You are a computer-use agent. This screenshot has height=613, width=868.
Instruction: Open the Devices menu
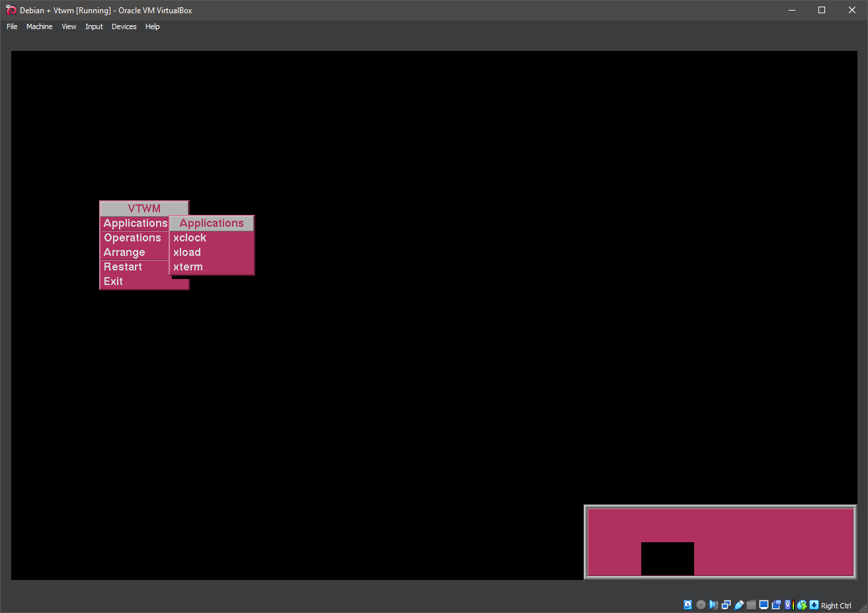124,26
